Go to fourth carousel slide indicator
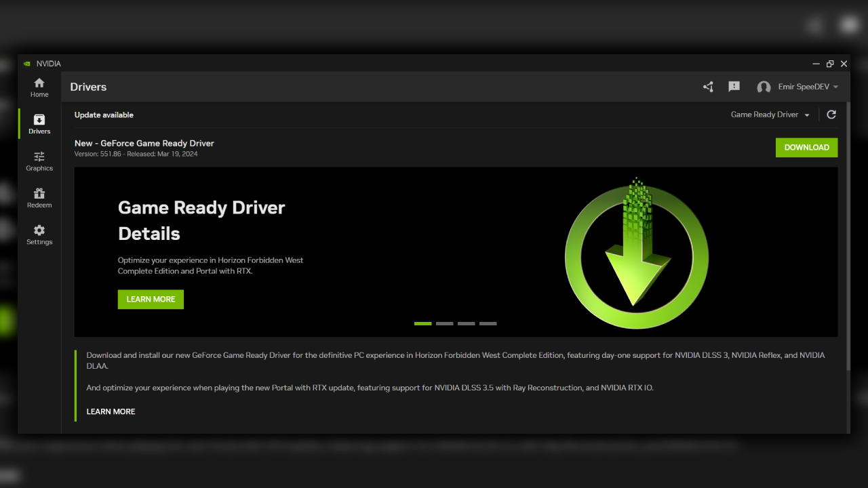The width and height of the screenshot is (868, 488). [488, 323]
